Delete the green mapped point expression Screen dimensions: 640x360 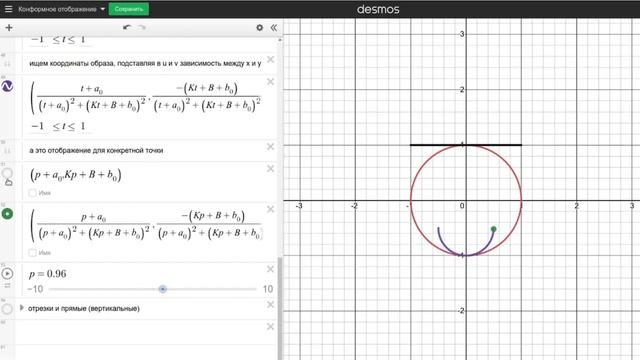click(x=270, y=209)
